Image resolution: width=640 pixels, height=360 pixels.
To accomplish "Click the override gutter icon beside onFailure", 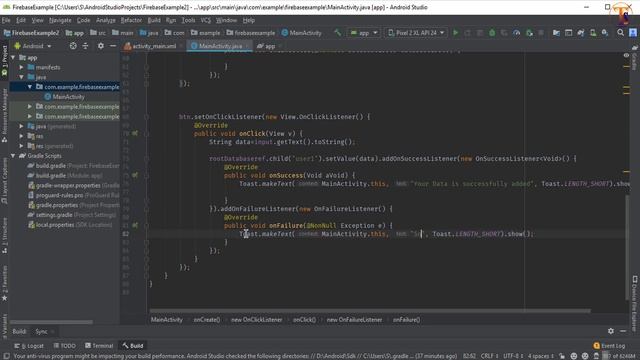I will 135,225.
